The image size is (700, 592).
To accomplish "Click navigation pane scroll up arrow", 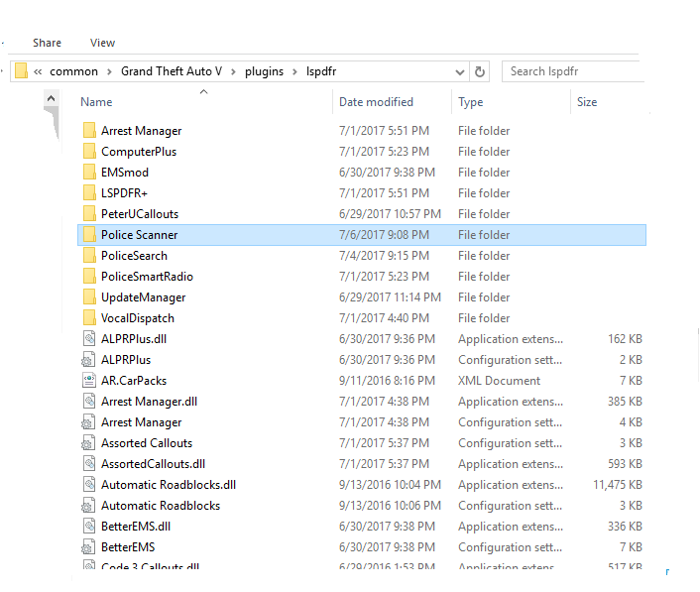I will click(x=51, y=98).
